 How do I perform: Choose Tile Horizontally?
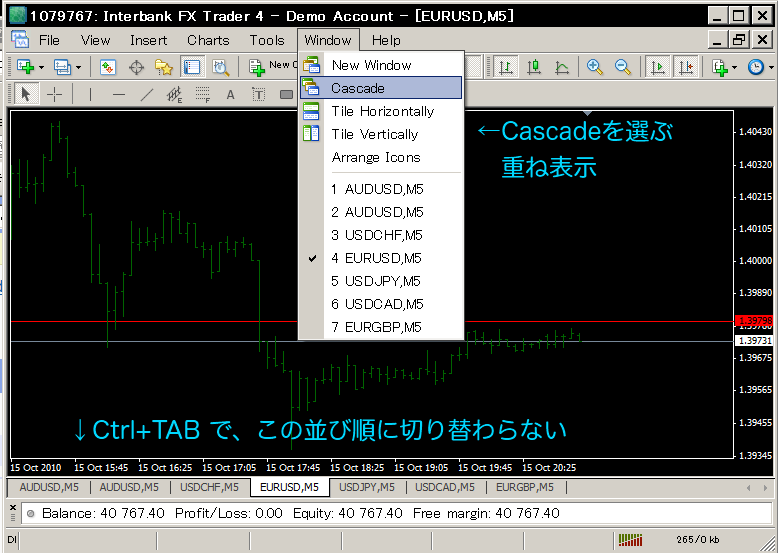(381, 111)
